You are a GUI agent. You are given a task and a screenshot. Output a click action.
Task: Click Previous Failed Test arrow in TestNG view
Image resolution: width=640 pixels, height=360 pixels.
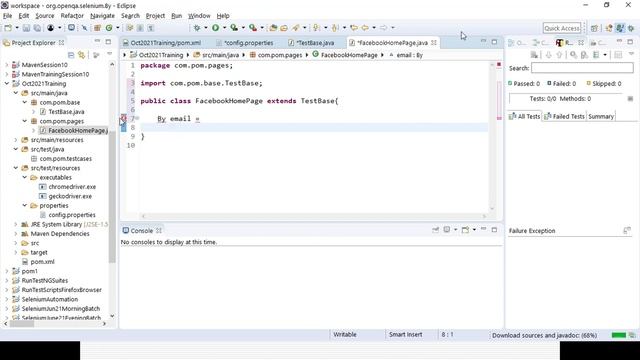click(x=559, y=55)
